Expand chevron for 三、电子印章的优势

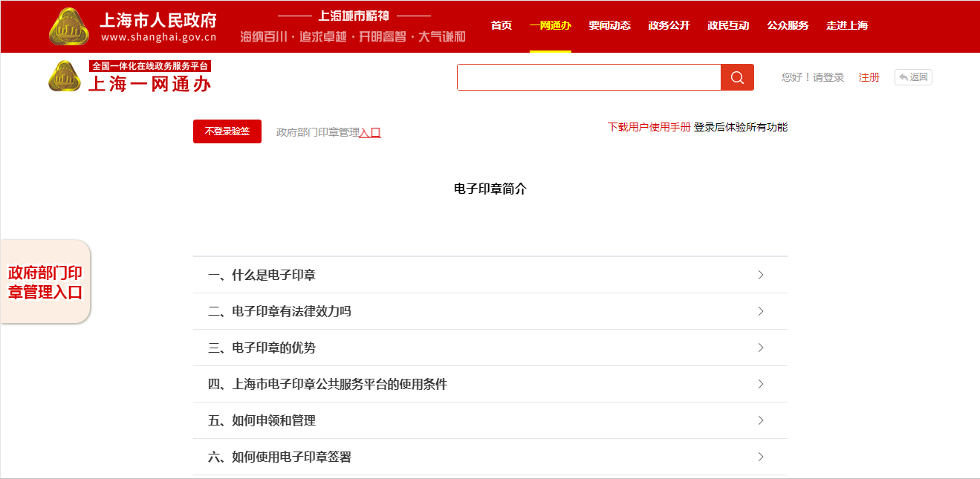(761, 348)
